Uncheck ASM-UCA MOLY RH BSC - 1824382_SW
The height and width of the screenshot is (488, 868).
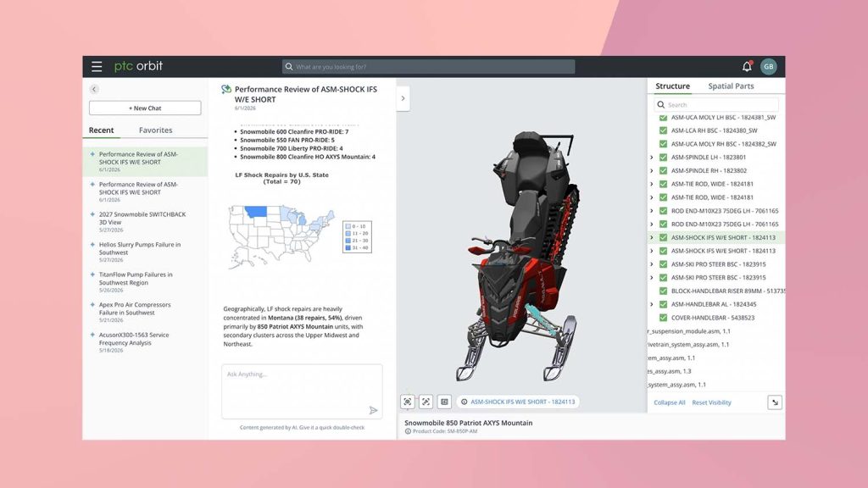663,144
